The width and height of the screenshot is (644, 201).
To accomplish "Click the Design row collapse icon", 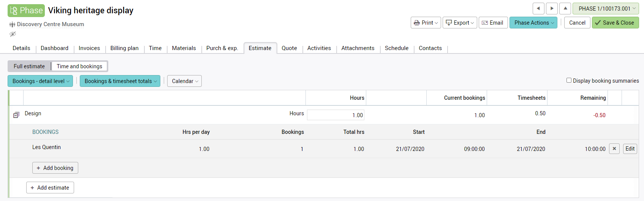I will tap(16, 115).
